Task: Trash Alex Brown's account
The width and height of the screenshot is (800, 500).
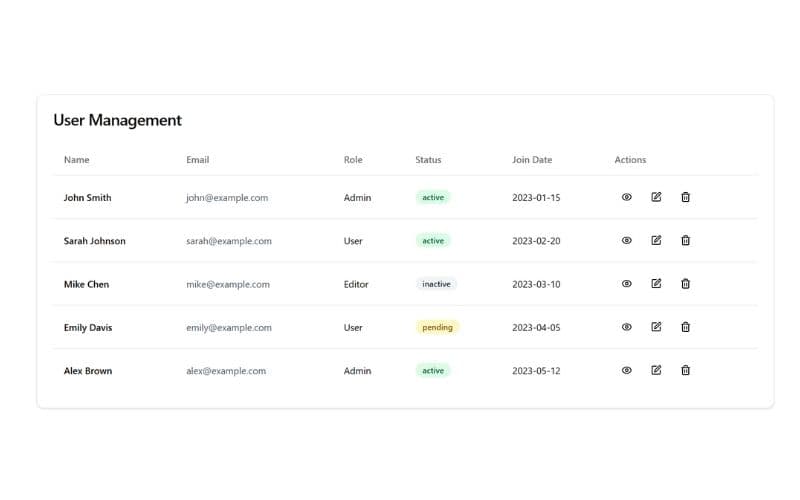Action: (x=685, y=370)
